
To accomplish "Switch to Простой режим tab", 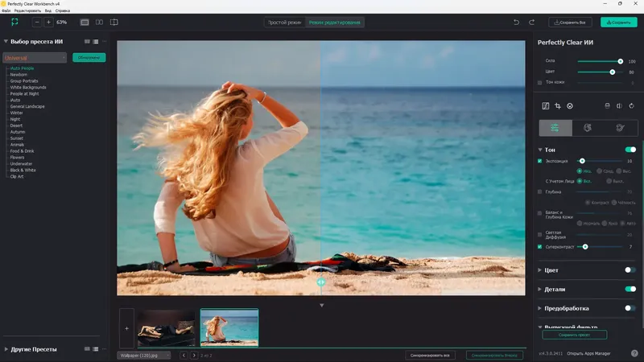I will click(x=285, y=23).
